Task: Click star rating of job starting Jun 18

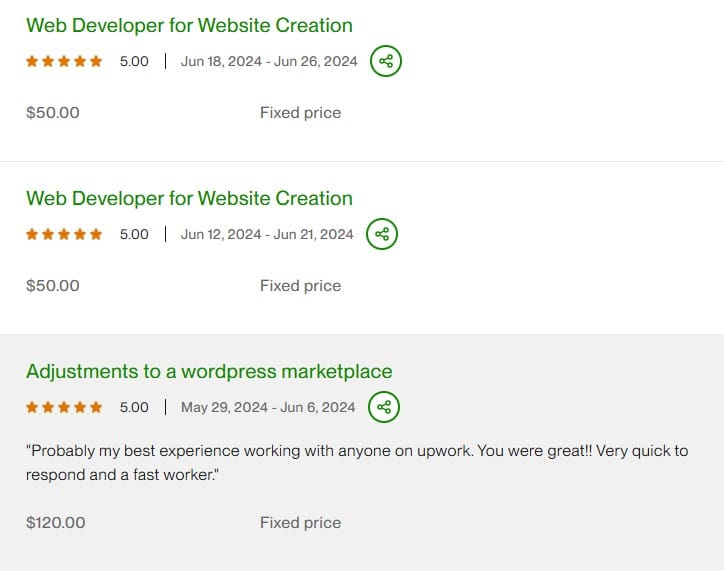Action: (x=64, y=61)
